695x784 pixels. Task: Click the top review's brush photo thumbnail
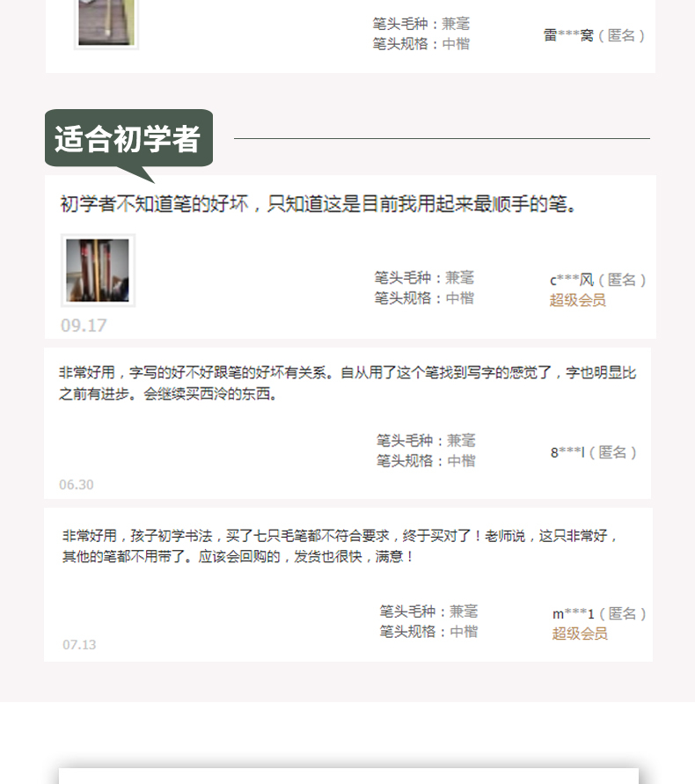(x=106, y=23)
